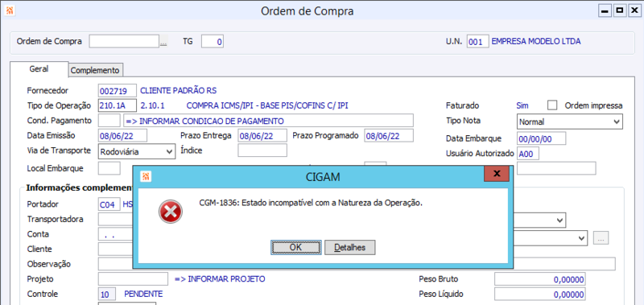
Task: Show error Detalhes
Action: coord(350,248)
